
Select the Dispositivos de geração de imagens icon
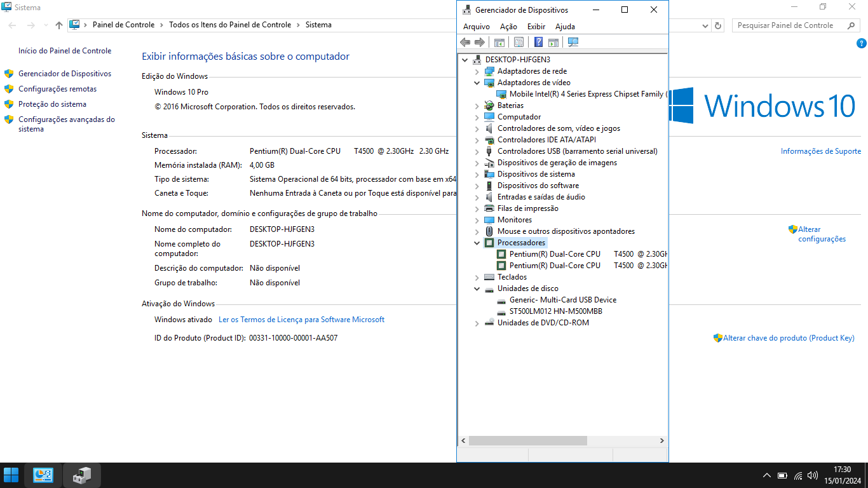point(489,163)
